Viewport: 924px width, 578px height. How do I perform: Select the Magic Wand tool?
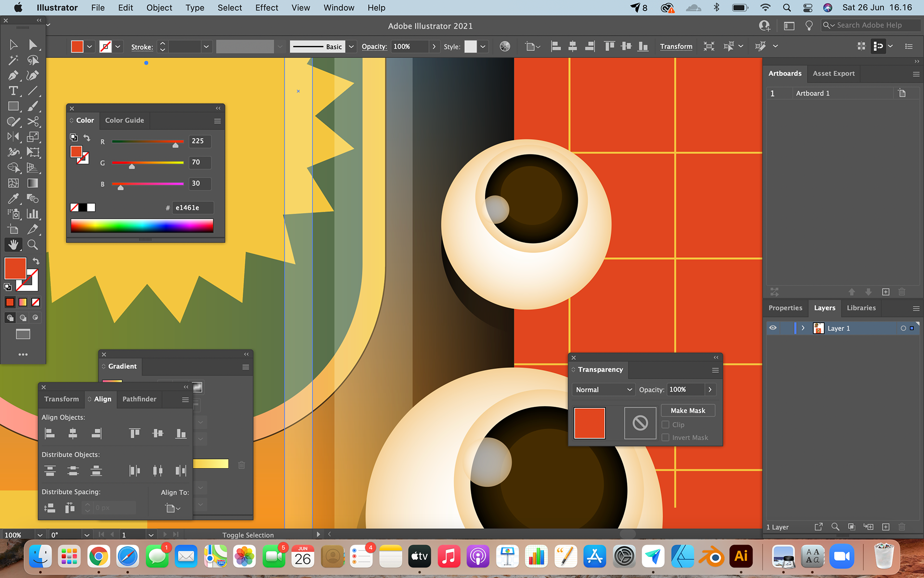coord(13,60)
